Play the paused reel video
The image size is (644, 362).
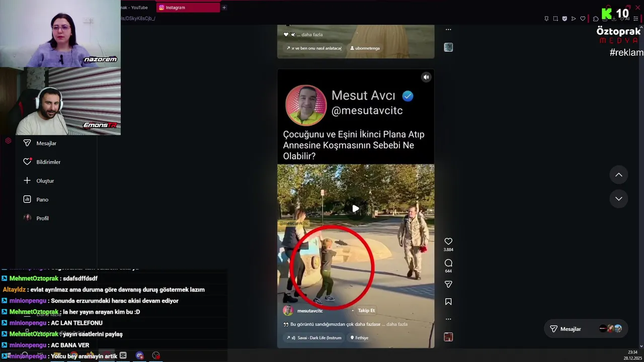click(x=355, y=208)
